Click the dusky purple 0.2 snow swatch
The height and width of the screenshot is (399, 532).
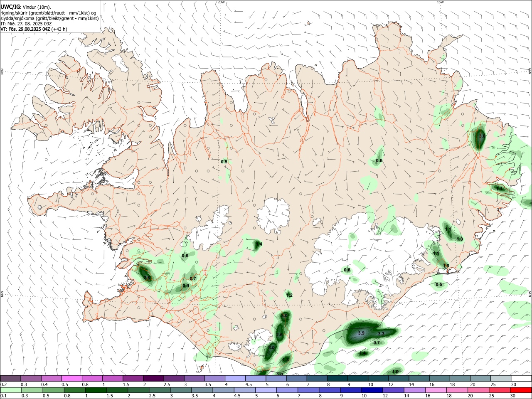tap(10, 378)
